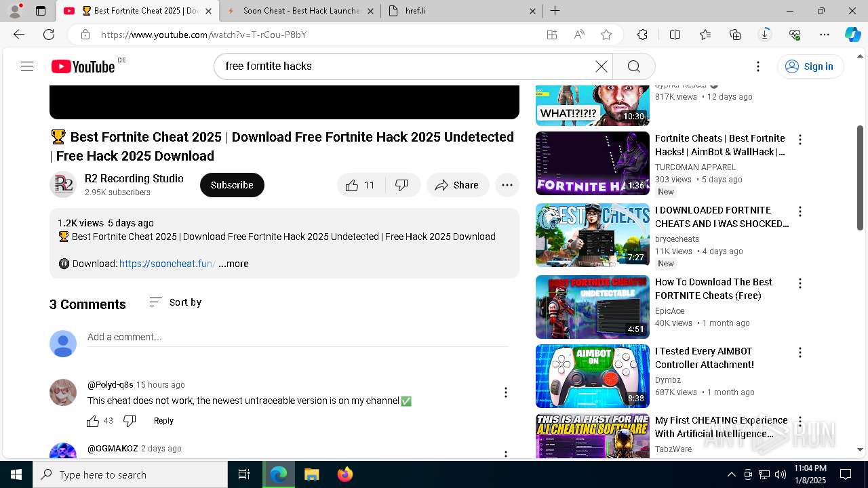Refresh the page in Edge
Screen dimensions: 868x488
point(49,35)
